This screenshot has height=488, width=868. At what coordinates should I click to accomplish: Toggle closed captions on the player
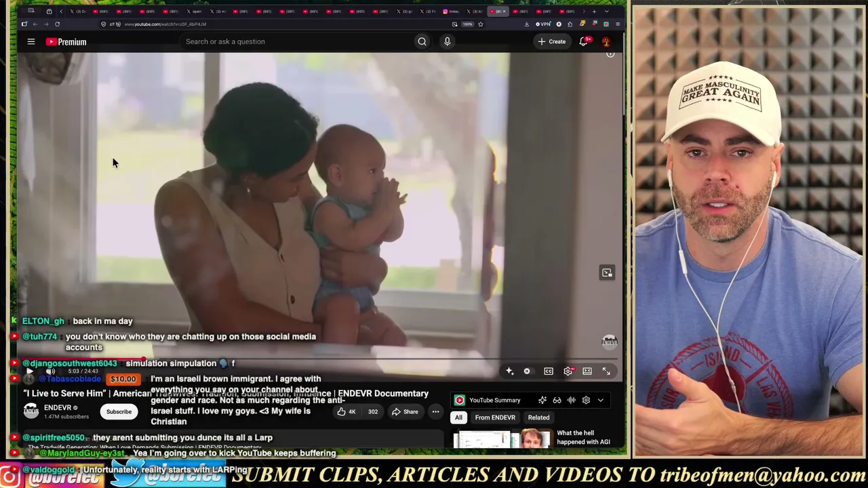click(x=549, y=371)
